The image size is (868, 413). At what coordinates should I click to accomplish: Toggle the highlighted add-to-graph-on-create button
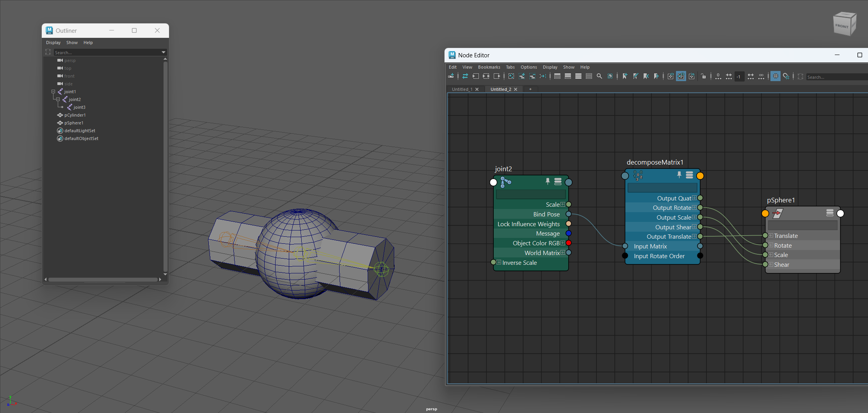(681, 76)
